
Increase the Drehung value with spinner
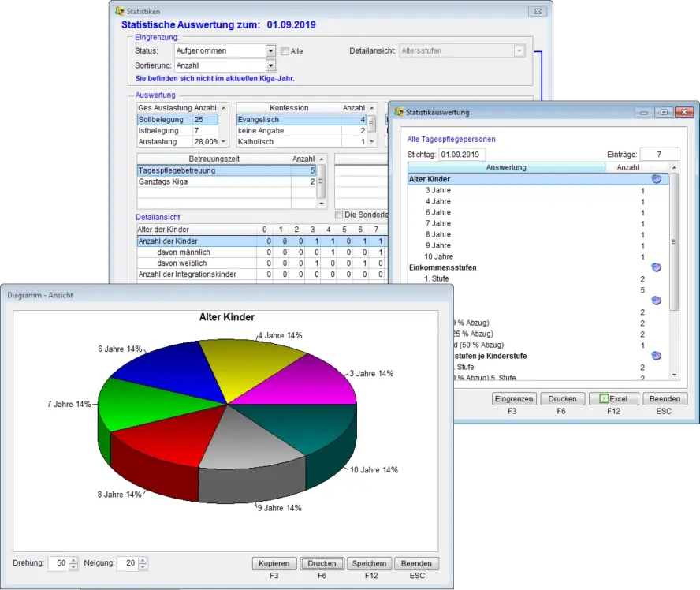(x=74, y=560)
